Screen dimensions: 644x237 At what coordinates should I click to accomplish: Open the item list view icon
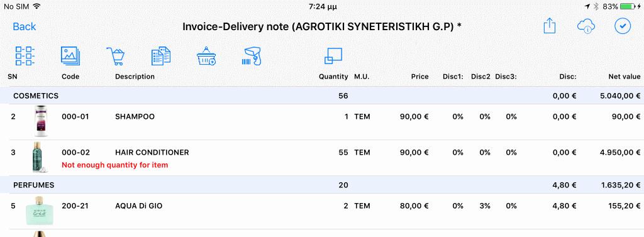click(x=25, y=56)
